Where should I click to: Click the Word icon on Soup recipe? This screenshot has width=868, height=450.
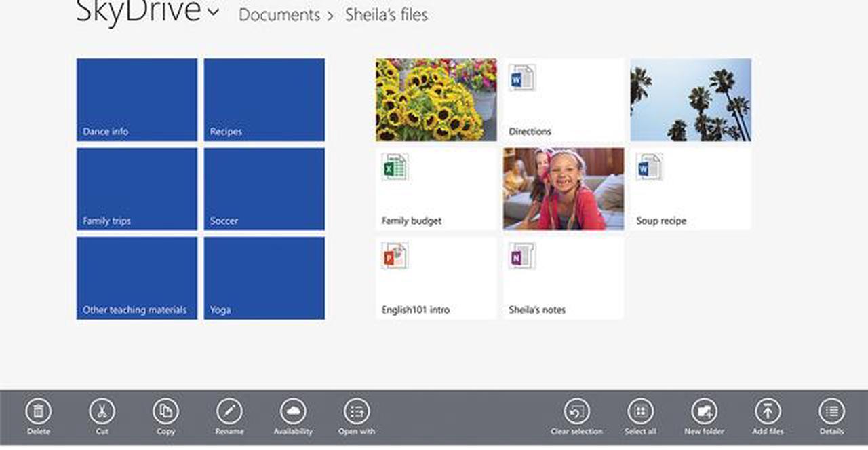click(x=649, y=167)
